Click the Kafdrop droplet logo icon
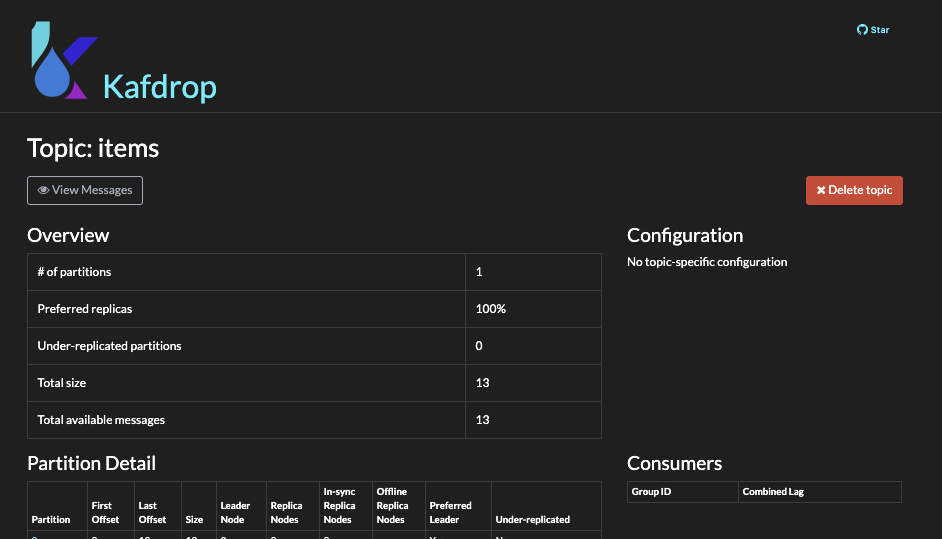The image size is (942, 539). tap(64, 60)
